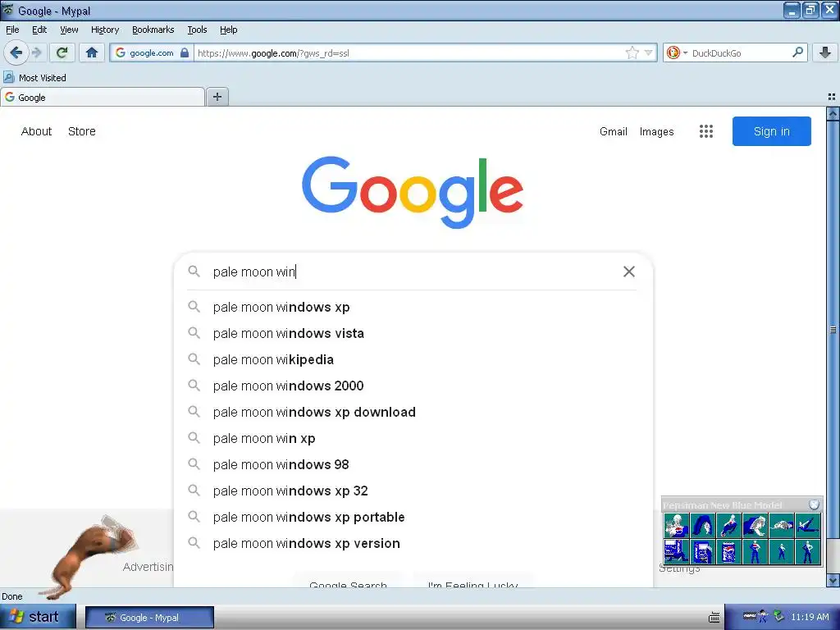Open the History menu

104,30
